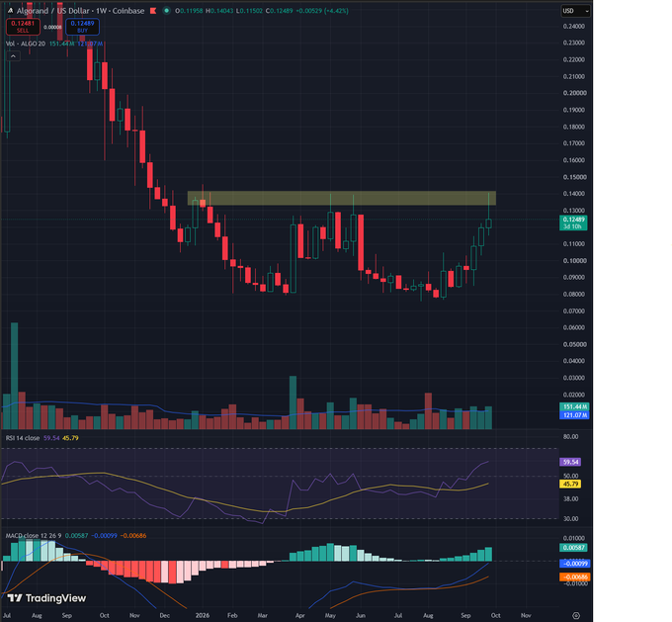Screen dimensions: 672x622
Task: Collapse the indicator legend with the caret button
Action: 13,55
